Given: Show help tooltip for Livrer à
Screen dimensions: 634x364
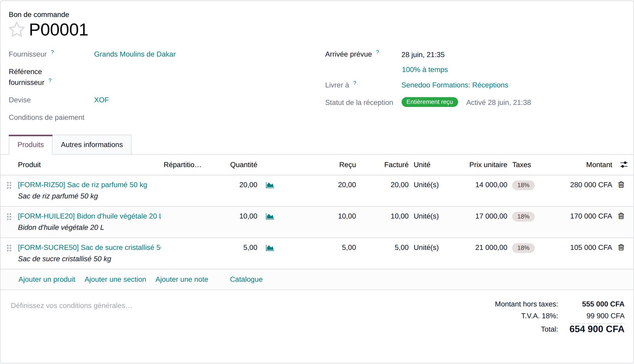Looking at the screenshot, I should 355,83.
